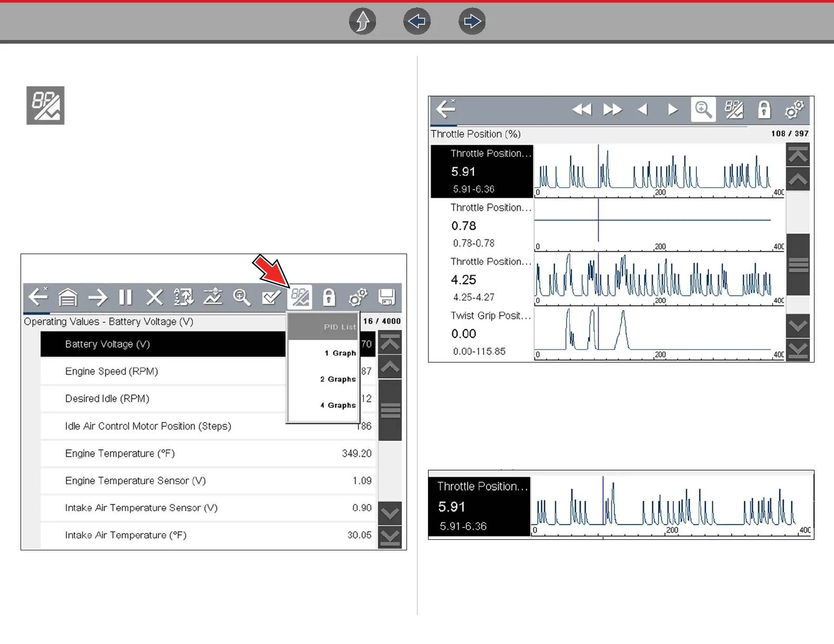Select Desired Idle (RPM) row
Image resolution: width=834 pixels, height=644 pixels.
(x=208, y=399)
